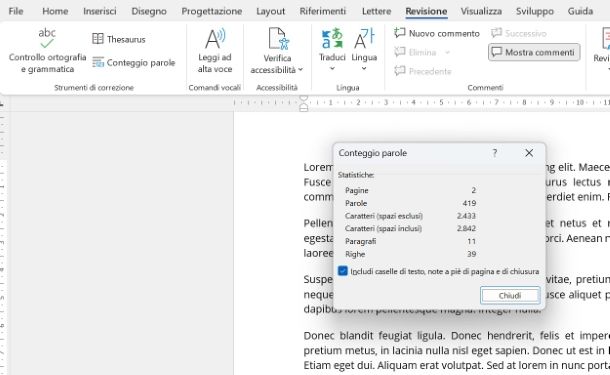Open the Thesaurus tool
The height and width of the screenshot is (375, 610).
click(x=119, y=39)
